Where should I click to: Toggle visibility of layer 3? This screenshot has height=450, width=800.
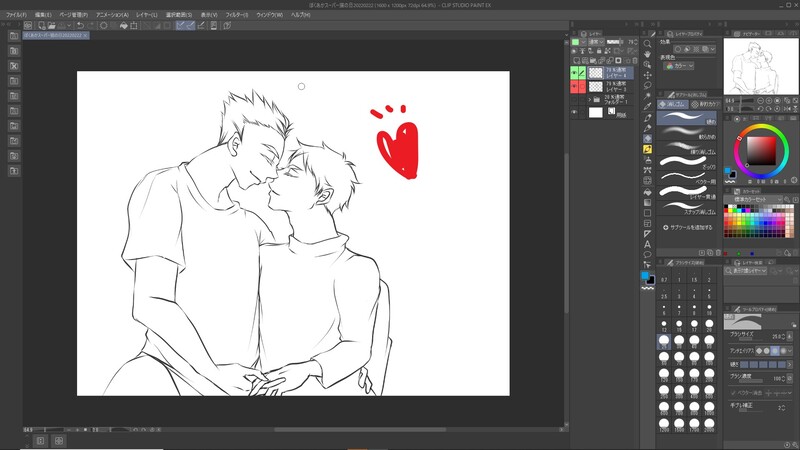pyautogui.click(x=575, y=88)
